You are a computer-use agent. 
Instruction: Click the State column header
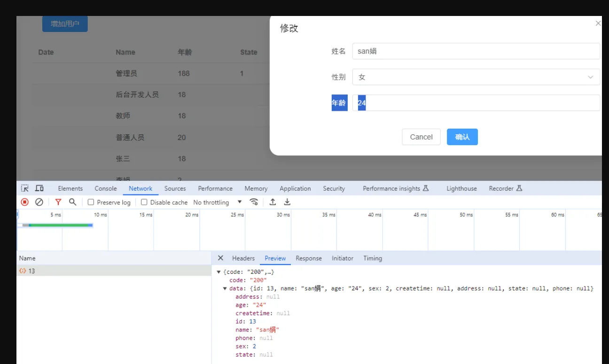pyautogui.click(x=249, y=52)
